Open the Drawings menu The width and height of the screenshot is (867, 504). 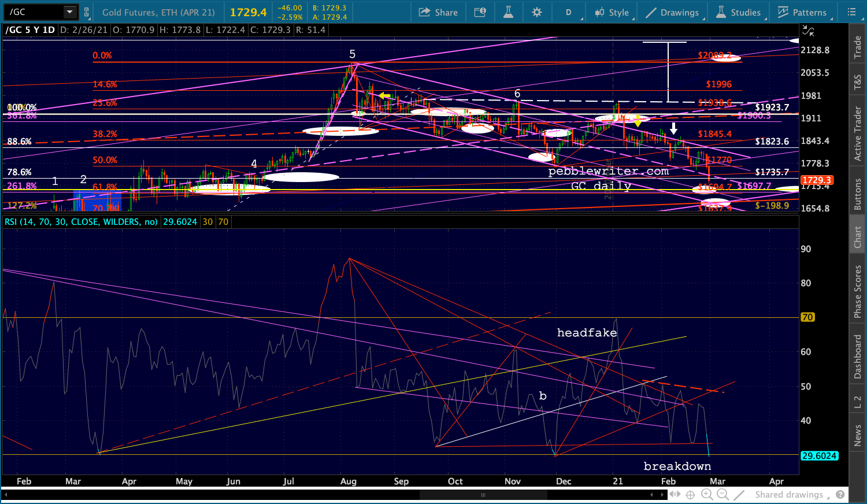point(672,12)
